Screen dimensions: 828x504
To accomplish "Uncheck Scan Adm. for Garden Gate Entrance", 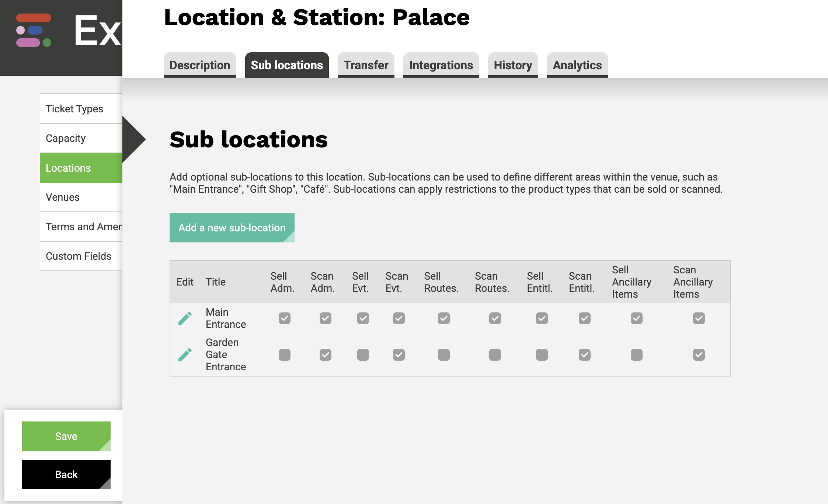I will pos(326,355).
